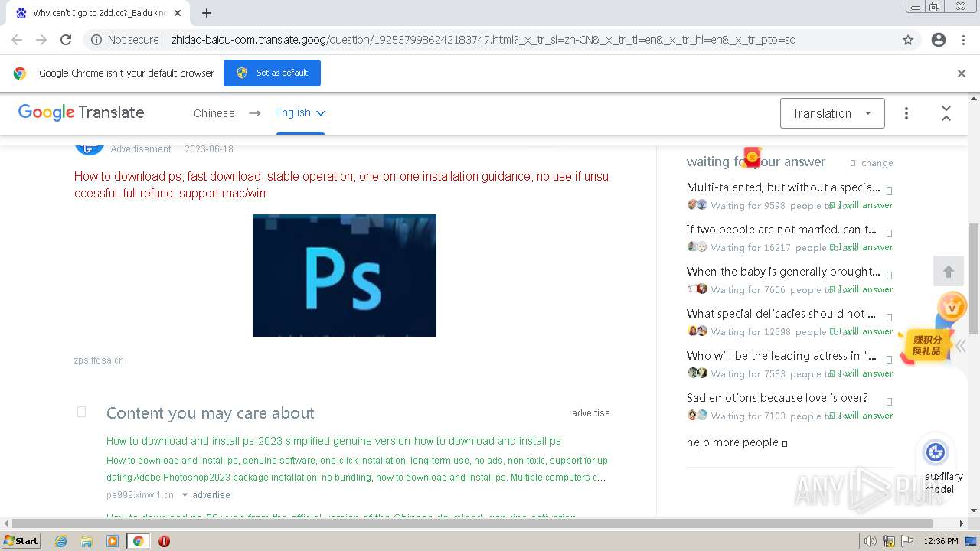Viewport: 980px width, 551px height.
Task: Open 'Who will be the leading actress' question
Action: (782, 356)
